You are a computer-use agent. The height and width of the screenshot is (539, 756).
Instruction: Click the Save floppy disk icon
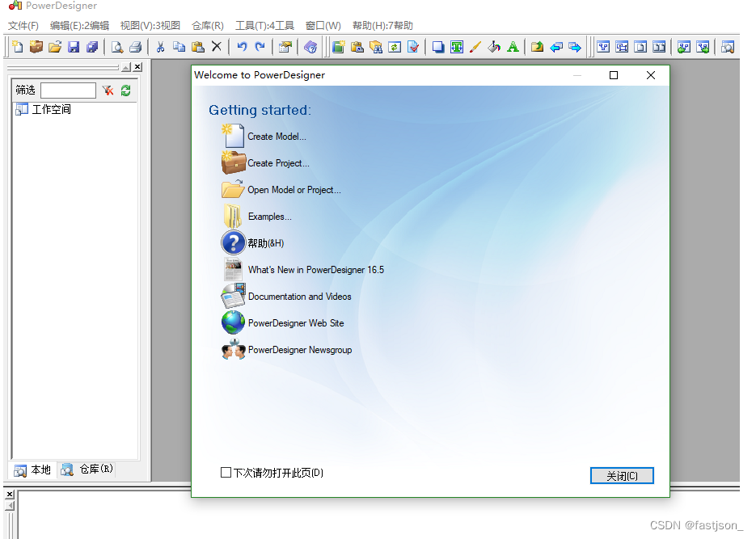pyautogui.click(x=74, y=47)
